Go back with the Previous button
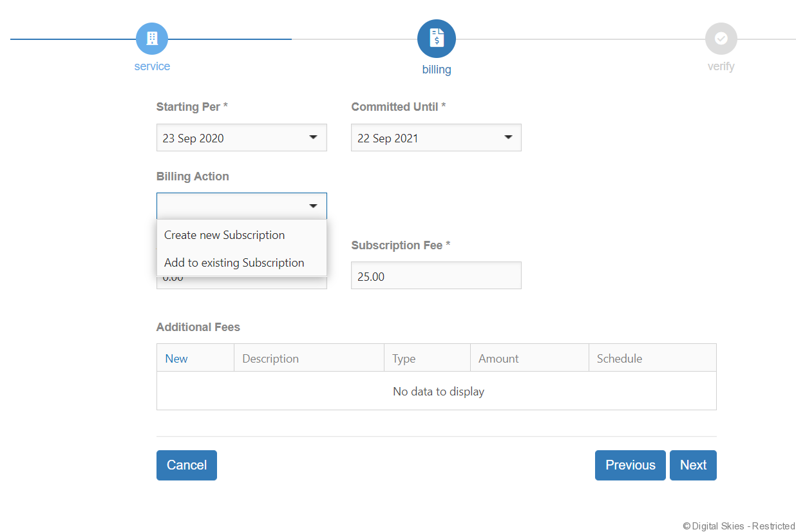 pyautogui.click(x=630, y=465)
